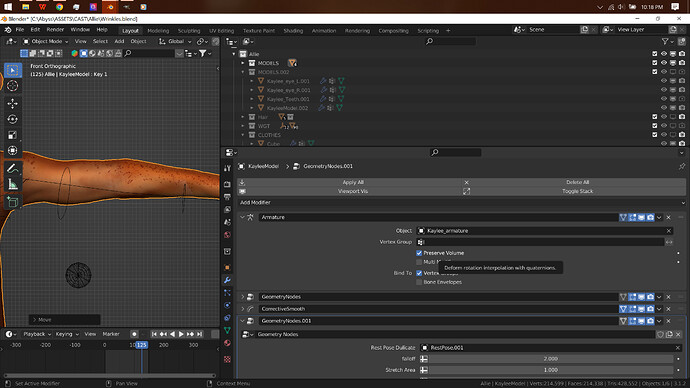Remove the CorrectiveSmooth modifier
This screenshot has height=388, width=690.
point(668,309)
